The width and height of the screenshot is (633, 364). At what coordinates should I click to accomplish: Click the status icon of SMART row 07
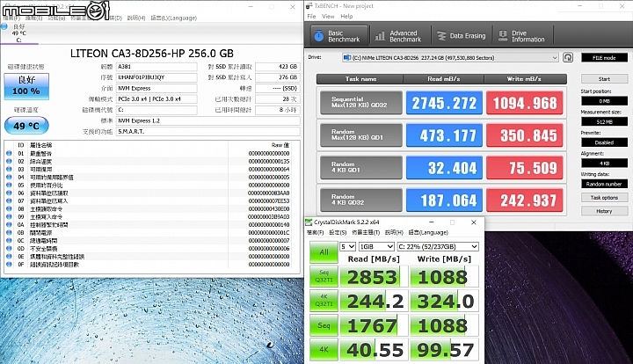click(x=9, y=201)
